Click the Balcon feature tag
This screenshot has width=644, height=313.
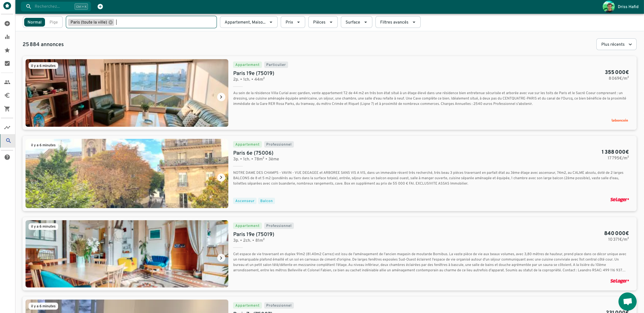click(x=266, y=201)
